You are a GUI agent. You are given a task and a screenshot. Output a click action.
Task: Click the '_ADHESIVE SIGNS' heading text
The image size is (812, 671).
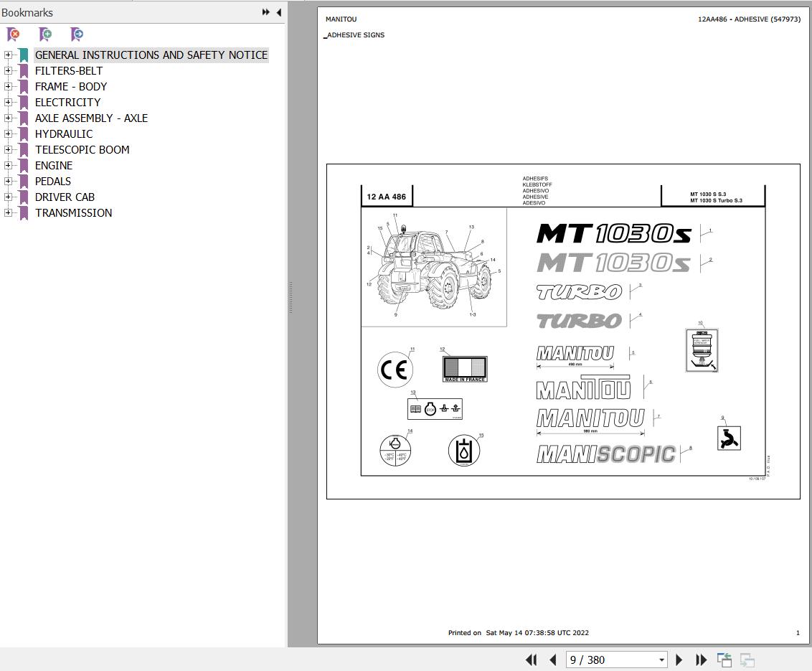point(354,35)
